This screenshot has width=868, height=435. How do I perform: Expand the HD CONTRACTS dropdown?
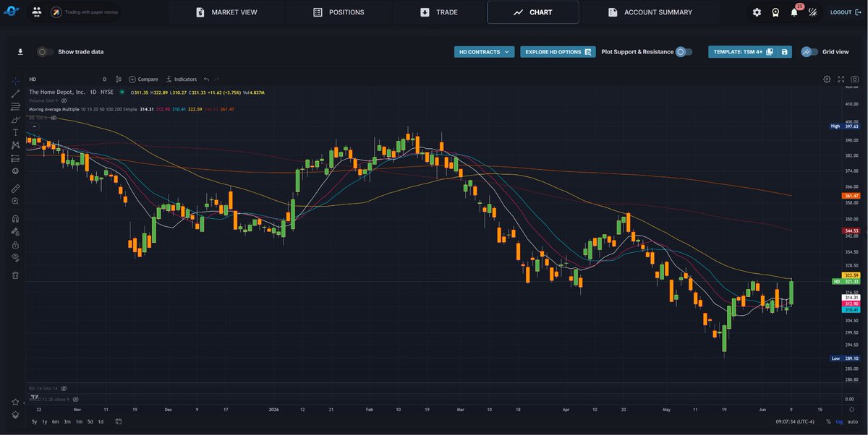[x=485, y=52]
